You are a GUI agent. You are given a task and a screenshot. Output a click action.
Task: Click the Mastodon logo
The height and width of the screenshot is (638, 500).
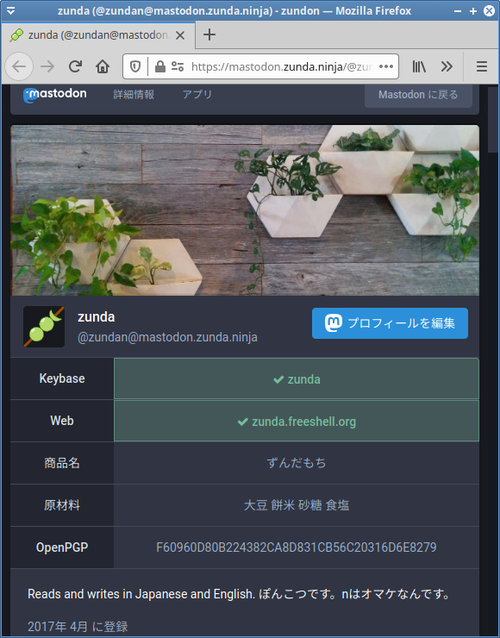click(55, 94)
